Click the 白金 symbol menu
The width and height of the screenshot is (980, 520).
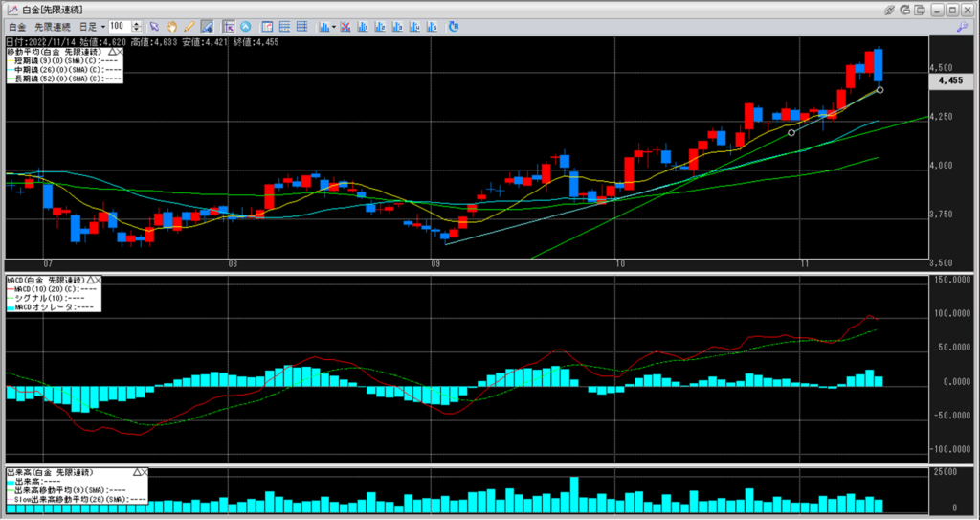click(16, 26)
